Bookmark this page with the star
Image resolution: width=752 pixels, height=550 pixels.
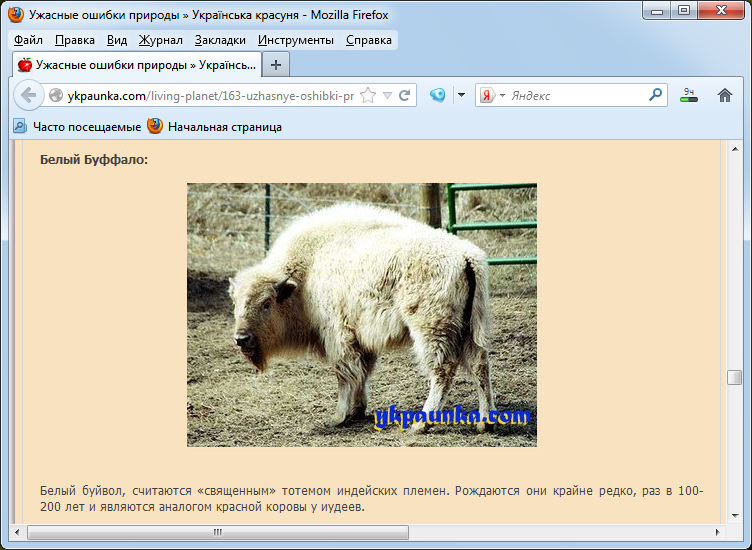(x=368, y=96)
